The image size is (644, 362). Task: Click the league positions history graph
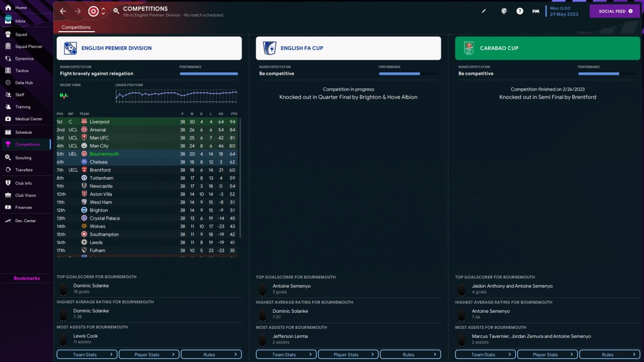point(177,96)
